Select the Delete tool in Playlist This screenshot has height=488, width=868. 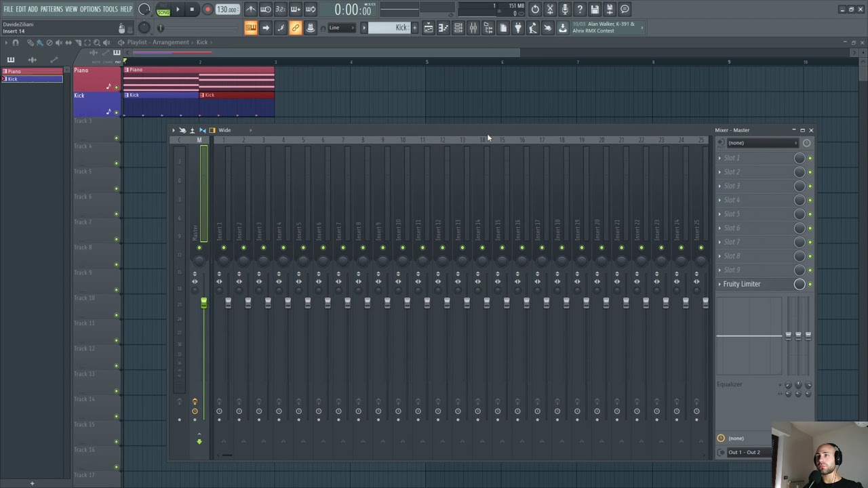tap(49, 43)
